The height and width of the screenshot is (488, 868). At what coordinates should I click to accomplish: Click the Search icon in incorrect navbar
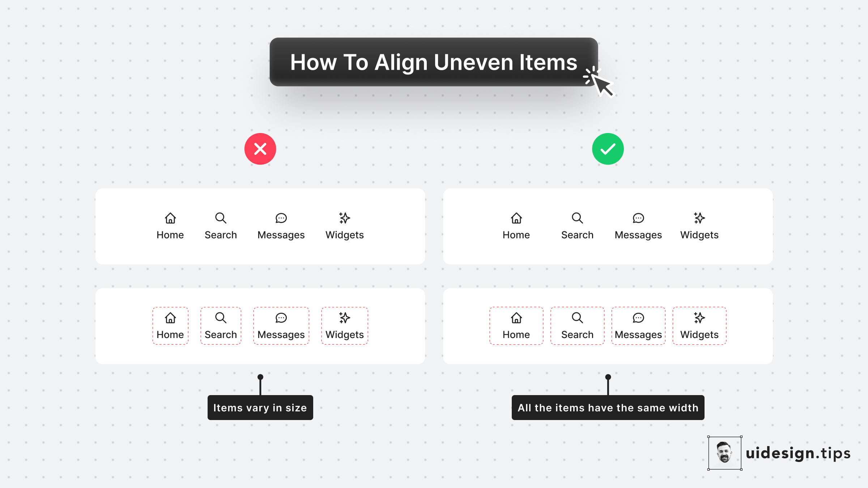pyautogui.click(x=221, y=218)
